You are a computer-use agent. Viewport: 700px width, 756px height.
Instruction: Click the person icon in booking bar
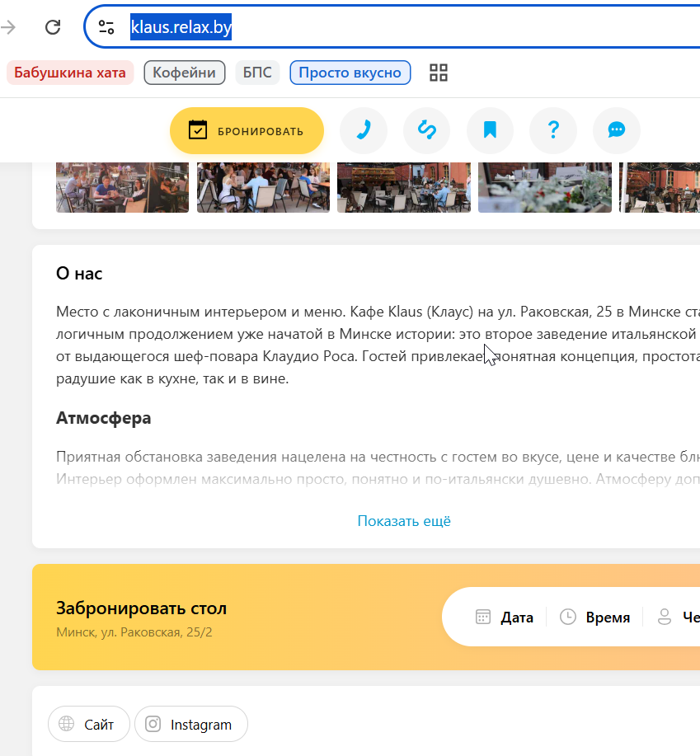pyautogui.click(x=665, y=617)
